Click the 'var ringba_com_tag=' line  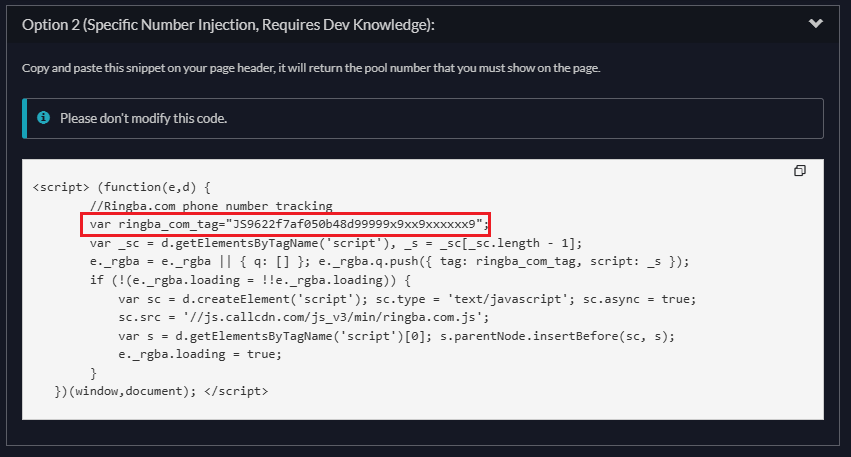click(289, 224)
